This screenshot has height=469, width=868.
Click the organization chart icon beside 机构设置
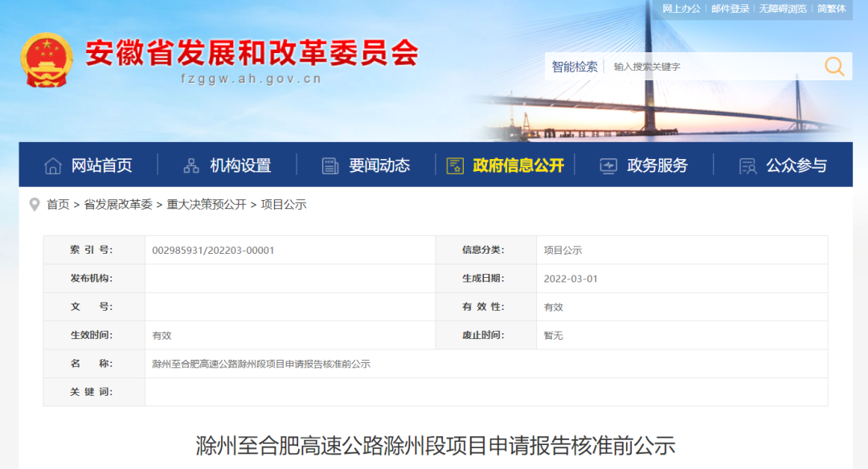(x=191, y=166)
